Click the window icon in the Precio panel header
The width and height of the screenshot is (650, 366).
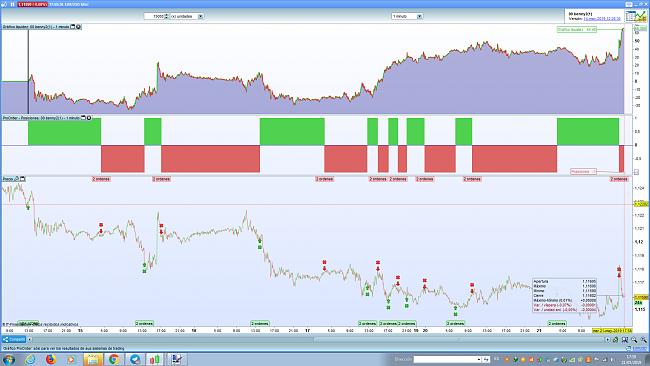tap(23, 179)
